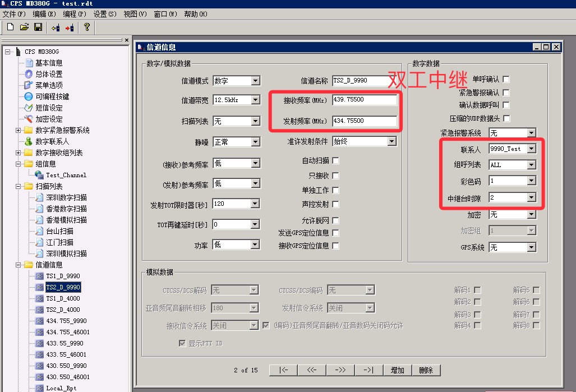Select 可编程按键 in the sidebar tree

click(x=52, y=96)
